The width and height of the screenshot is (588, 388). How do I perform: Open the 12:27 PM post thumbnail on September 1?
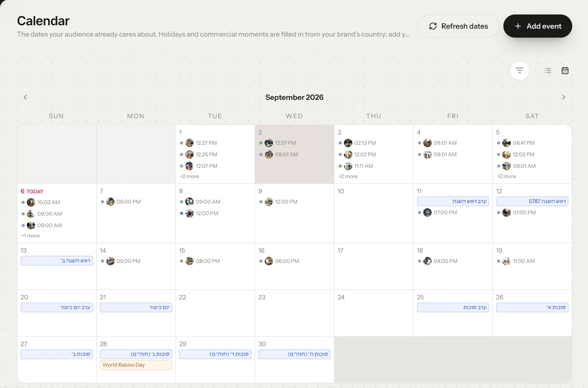tap(189, 143)
